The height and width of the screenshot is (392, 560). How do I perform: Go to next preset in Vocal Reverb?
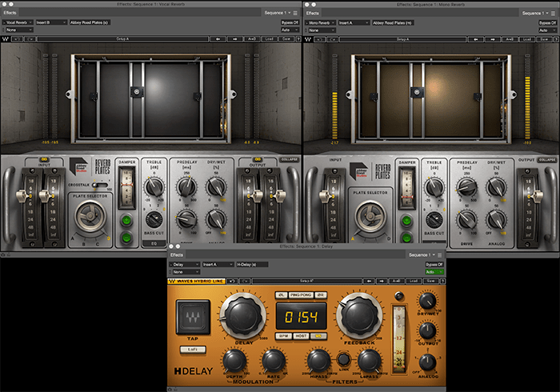tap(235, 39)
